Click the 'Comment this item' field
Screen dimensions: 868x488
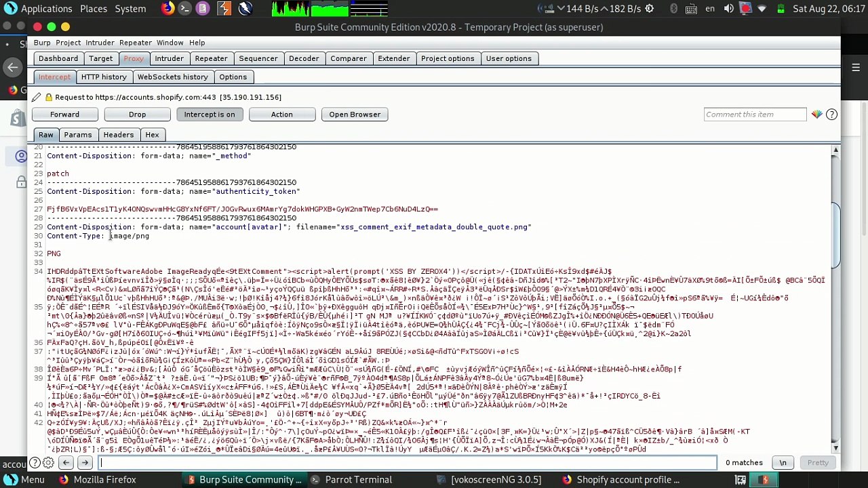click(755, 115)
